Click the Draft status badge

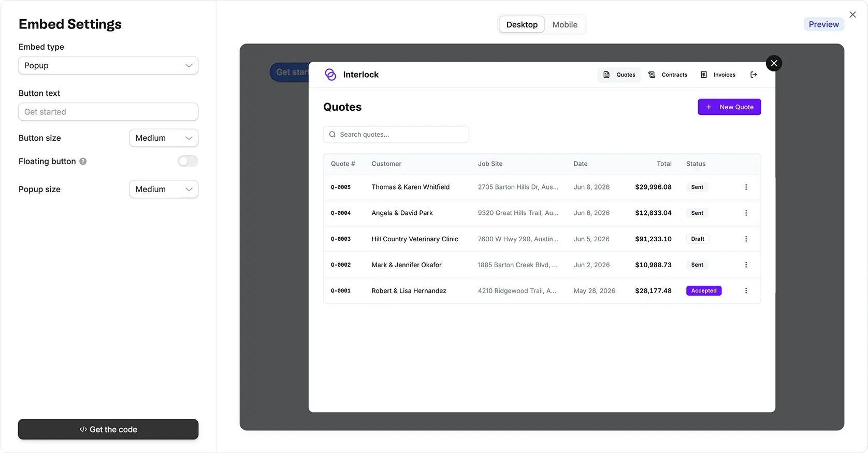coord(698,239)
